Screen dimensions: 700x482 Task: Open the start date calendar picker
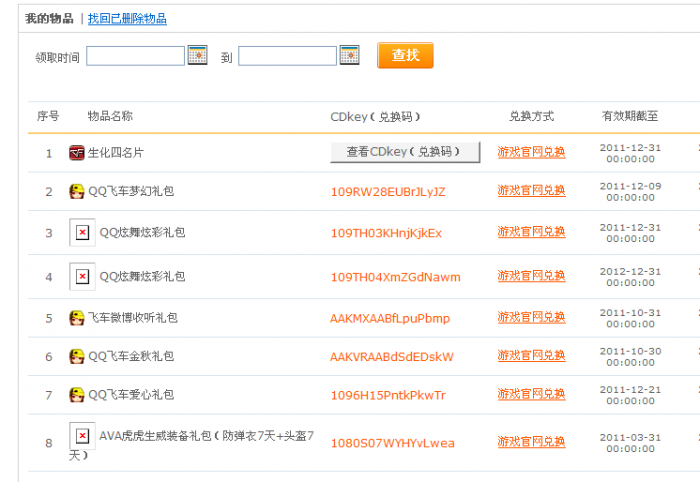[197, 55]
